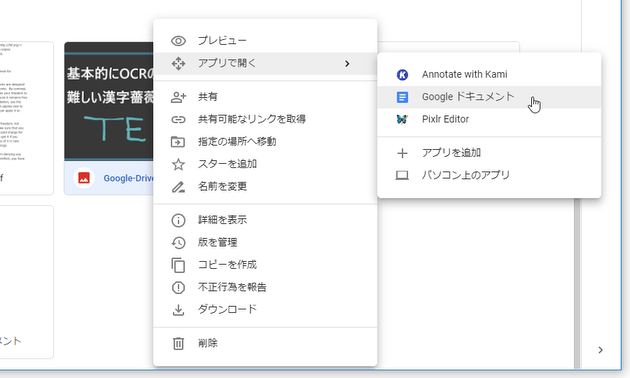The width and height of the screenshot is (630, 378).
Task: Open with Pixlr Editor
Action: (x=489, y=119)
